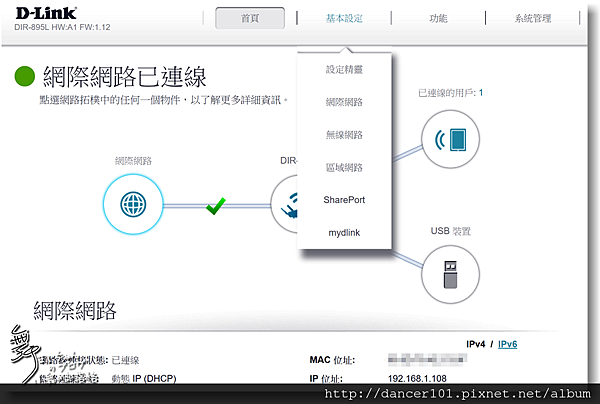Click the green internet status circle
Viewport: 600px width, 404px height.
pyautogui.click(x=25, y=76)
